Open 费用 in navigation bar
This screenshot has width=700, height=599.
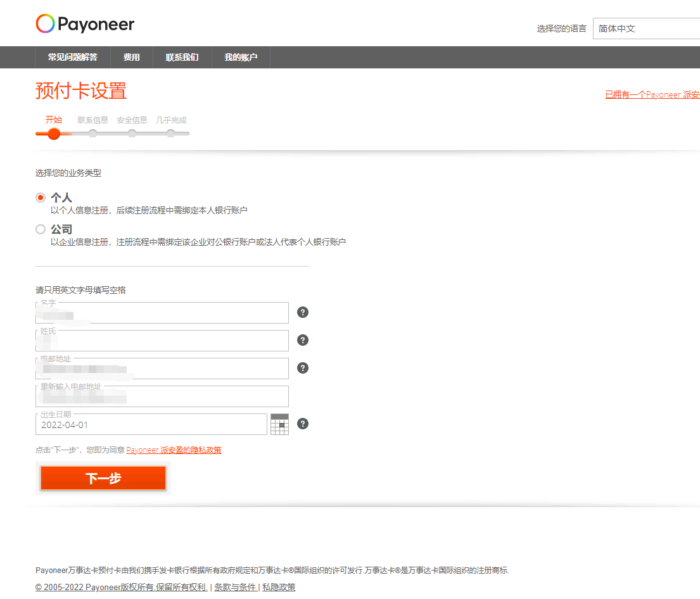(132, 58)
